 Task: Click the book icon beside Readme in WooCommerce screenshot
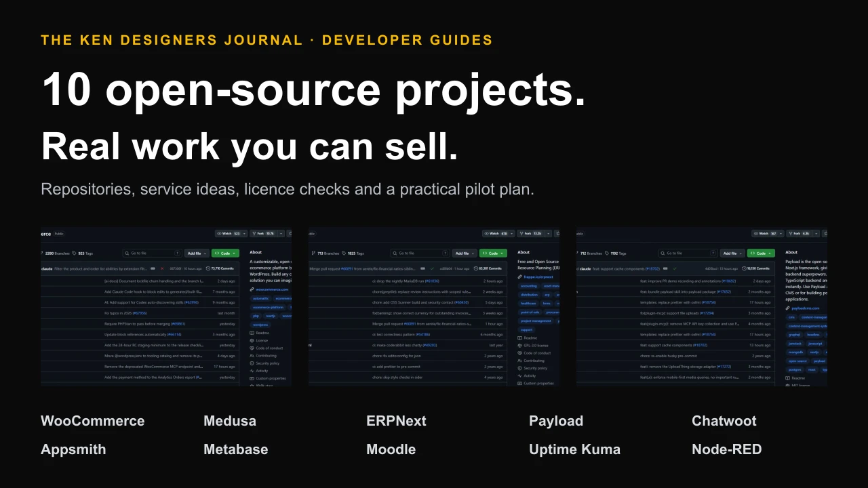pyautogui.click(x=252, y=333)
